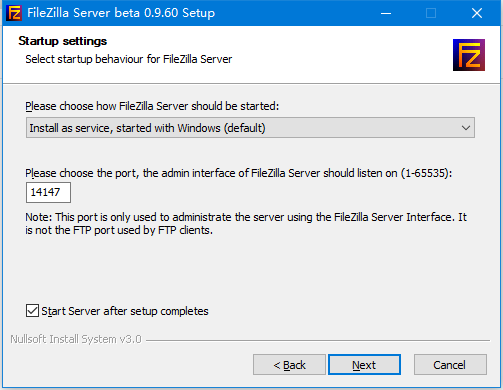Abort installation with the Cancel button
Image resolution: width=503 pixels, height=390 pixels.
coord(450,365)
